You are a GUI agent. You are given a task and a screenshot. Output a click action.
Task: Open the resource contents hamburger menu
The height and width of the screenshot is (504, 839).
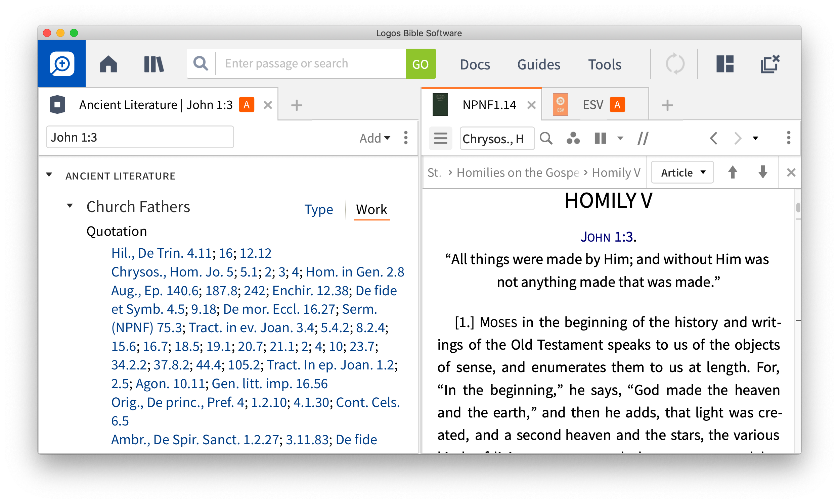pyautogui.click(x=440, y=138)
